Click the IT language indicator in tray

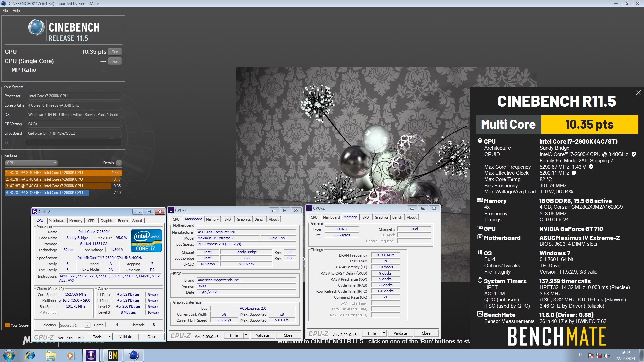pyautogui.click(x=581, y=355)
